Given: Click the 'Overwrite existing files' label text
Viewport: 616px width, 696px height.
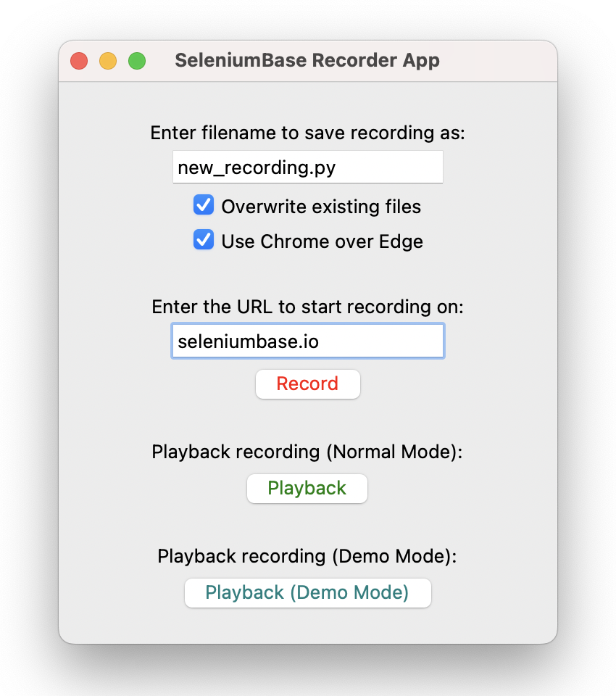Looking at the screenshot, I should click(321, 207).
